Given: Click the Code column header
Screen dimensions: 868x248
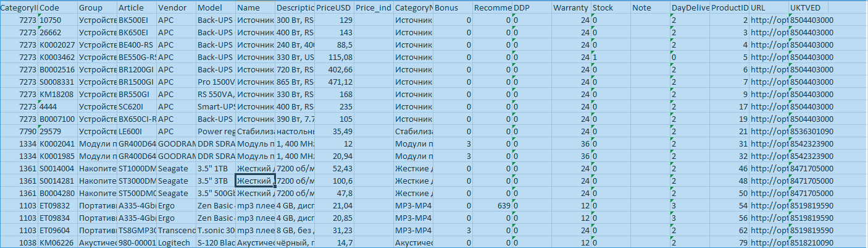Looking at the screenshot, I should [58, 8].
